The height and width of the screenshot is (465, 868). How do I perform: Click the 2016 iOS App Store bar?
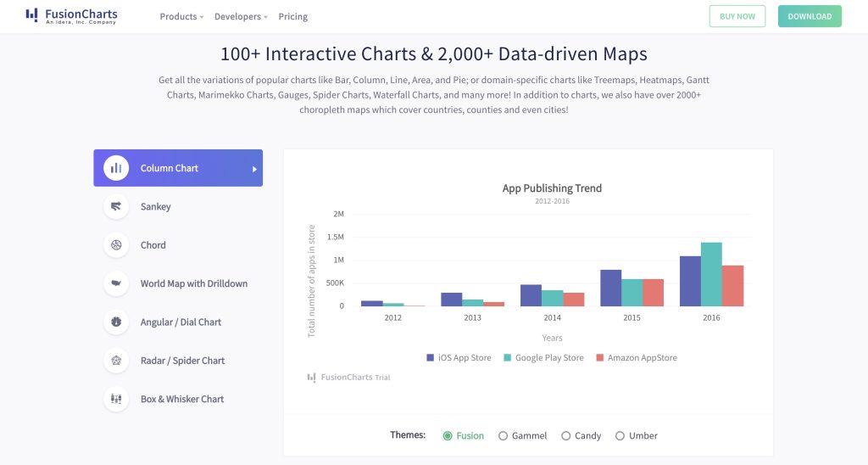point(690,281)
